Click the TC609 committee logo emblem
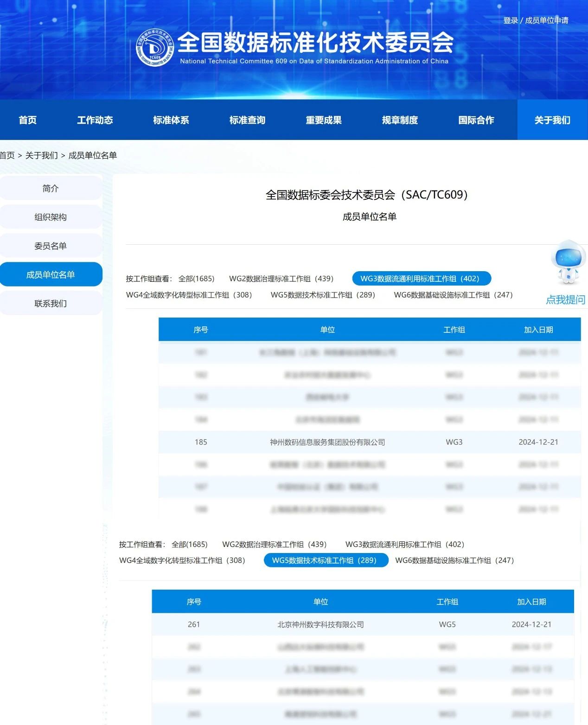 (154, 48)
